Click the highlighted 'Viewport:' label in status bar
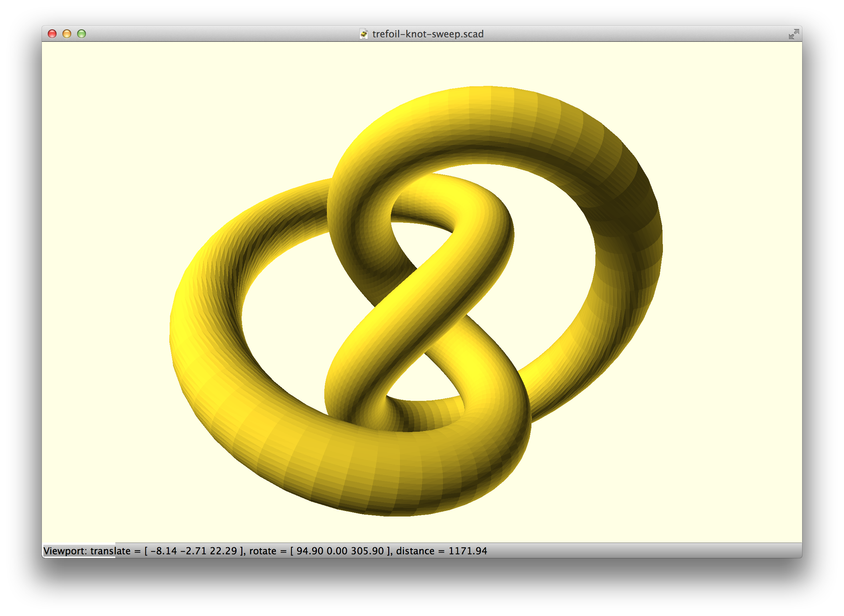 [x=66, y=551]
